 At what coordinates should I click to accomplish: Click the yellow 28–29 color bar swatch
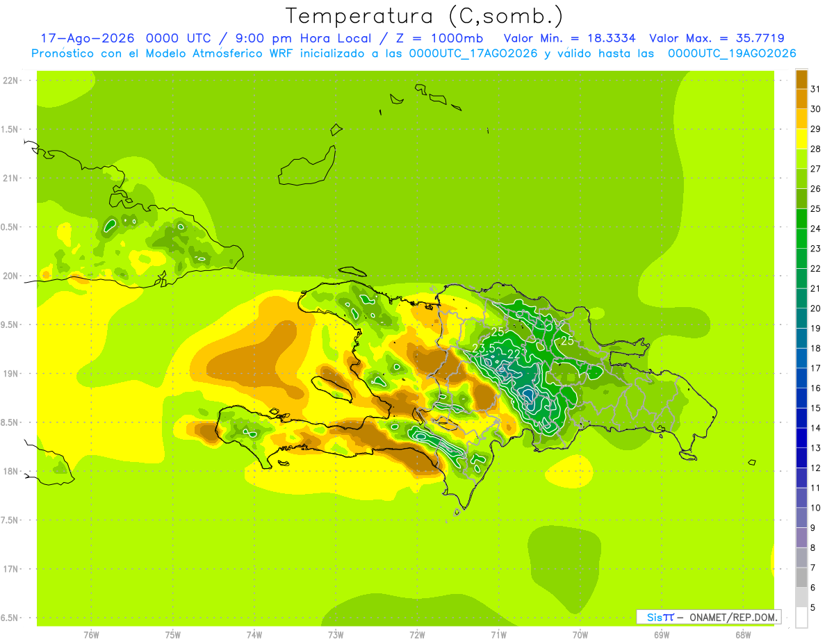click(x=801, y=139)
